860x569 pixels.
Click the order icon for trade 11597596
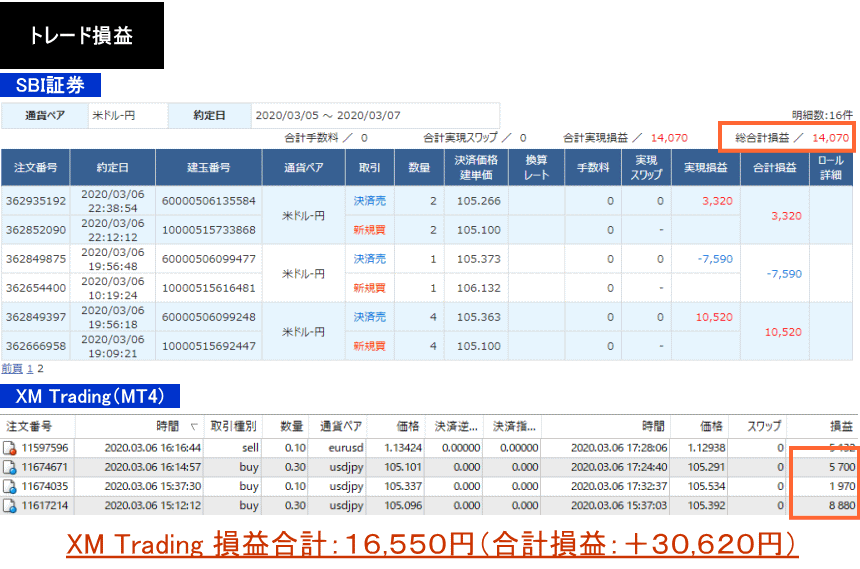(x=9, y=447)
